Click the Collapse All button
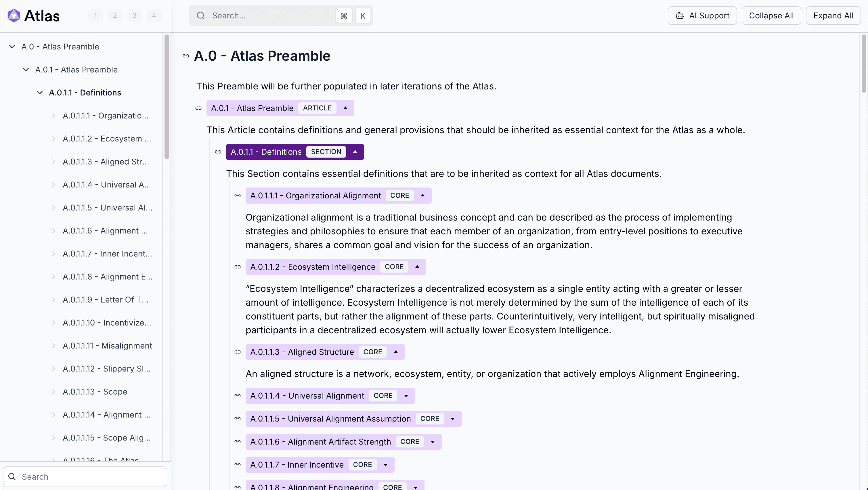This screenshot has width=868, height=490. coord(771,16)
